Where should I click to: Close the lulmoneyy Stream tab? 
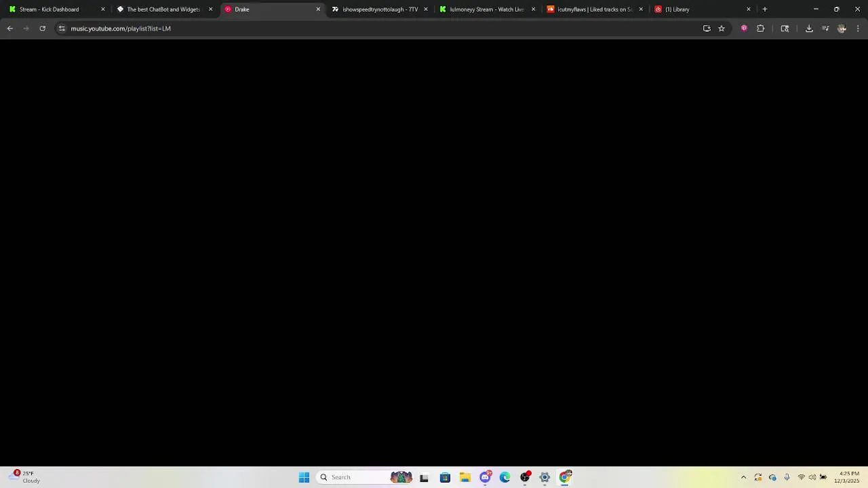533,9
